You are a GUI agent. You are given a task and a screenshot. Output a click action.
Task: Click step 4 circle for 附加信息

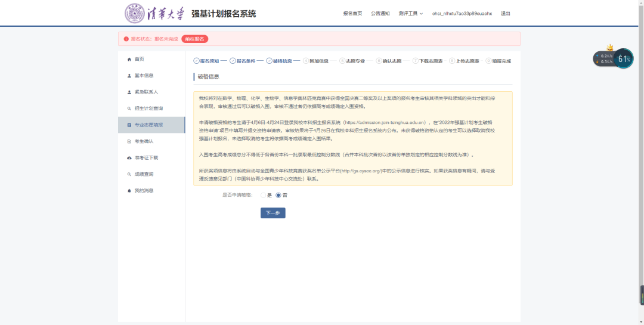click(305, 61)
